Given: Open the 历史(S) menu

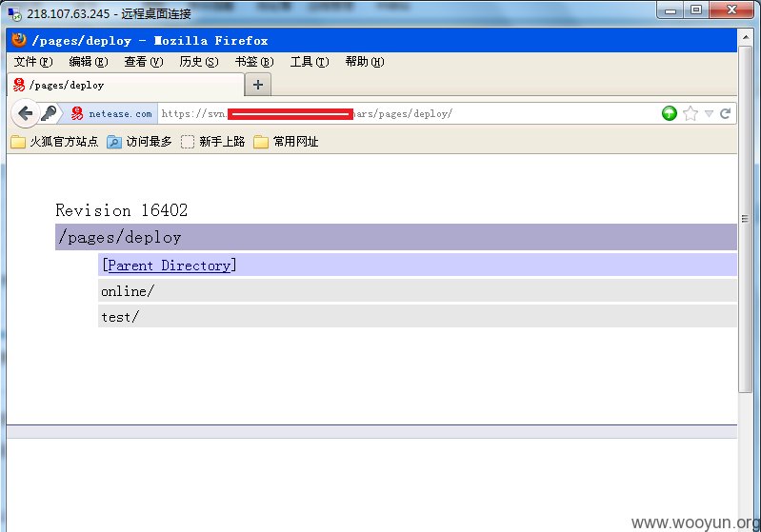Looking at the screenshot, I should click(199, 62).
